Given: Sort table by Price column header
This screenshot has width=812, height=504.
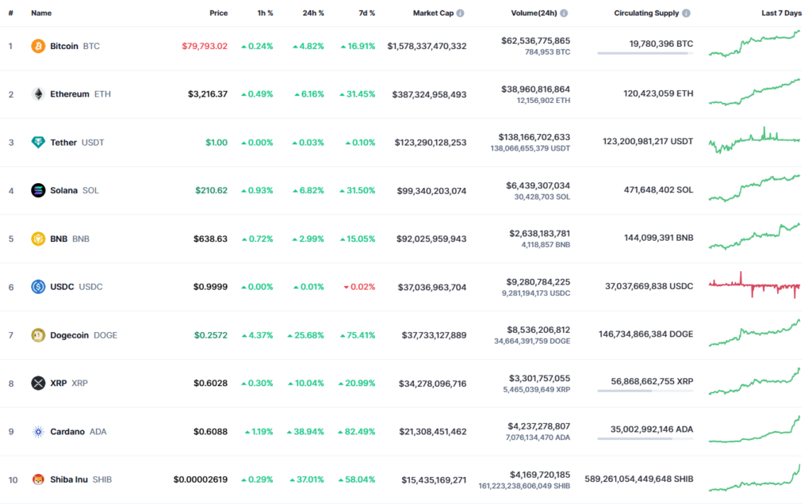Looking at the screenshot, I should pos(219,13).
